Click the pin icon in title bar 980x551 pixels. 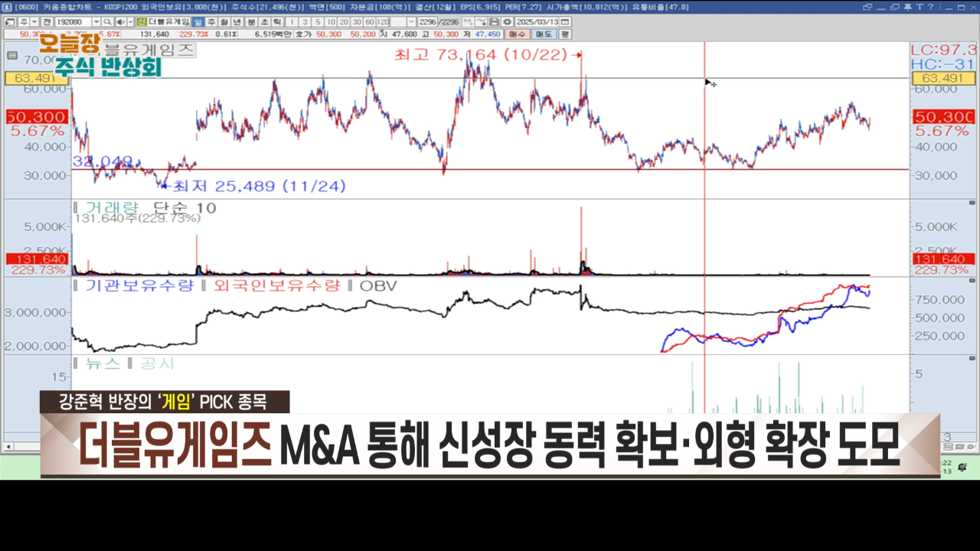907,7
